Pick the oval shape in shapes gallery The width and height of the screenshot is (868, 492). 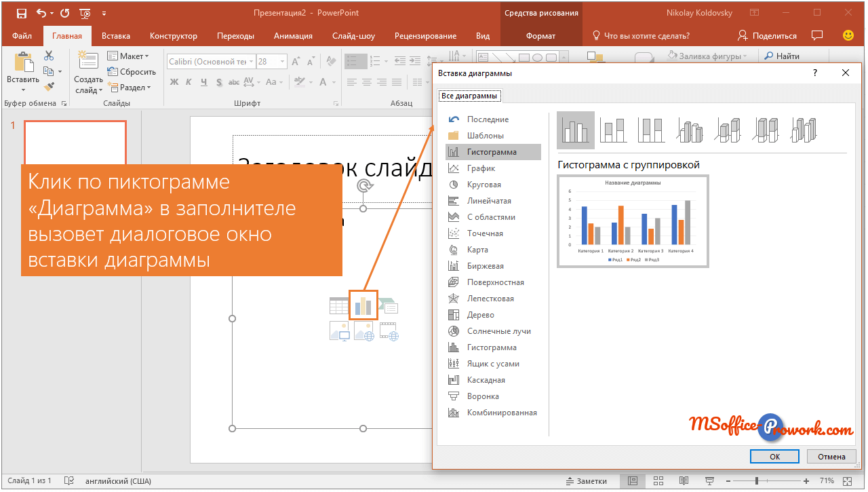(536, 57)
